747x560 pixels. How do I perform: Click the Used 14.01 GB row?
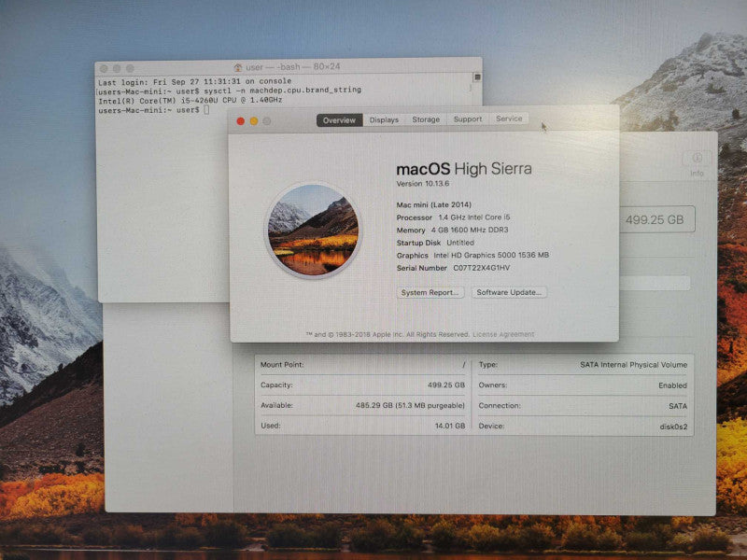tap(362, 426)
